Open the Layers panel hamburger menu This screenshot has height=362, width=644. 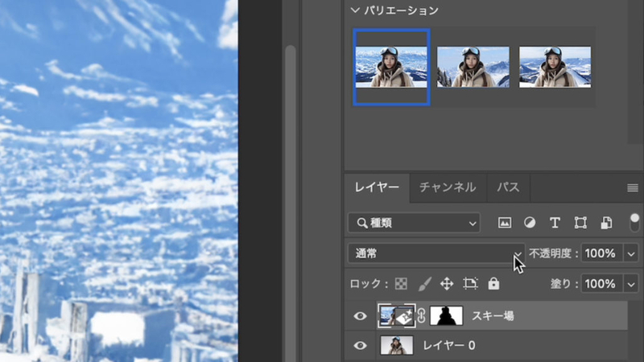633,188
